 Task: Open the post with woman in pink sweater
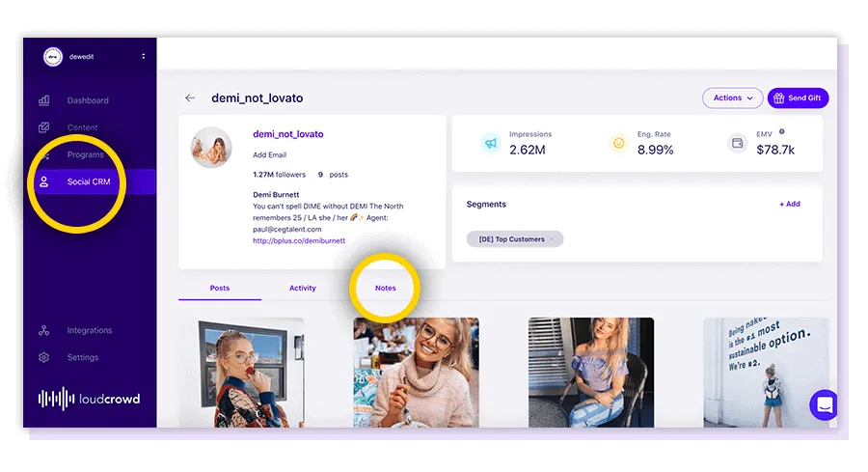pyautogui.click(x=417, y=373)
